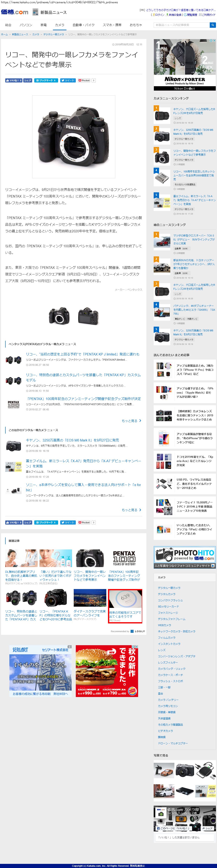Click the bottom Twitter ツイート button
Image resolution: width=217 pixels, height=868 pixels.
[x=68, y=523]
